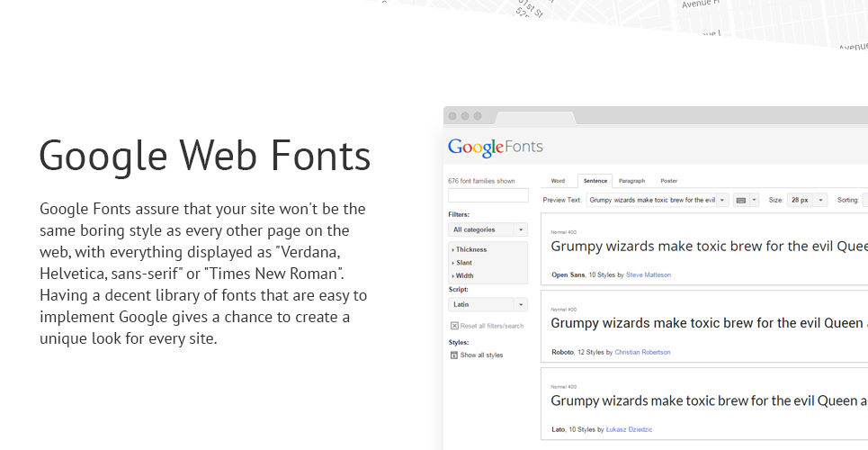The image size is (868, 450).
Task: Open the keyboard layout dropdown arrow
Action: tap(754, 200)
